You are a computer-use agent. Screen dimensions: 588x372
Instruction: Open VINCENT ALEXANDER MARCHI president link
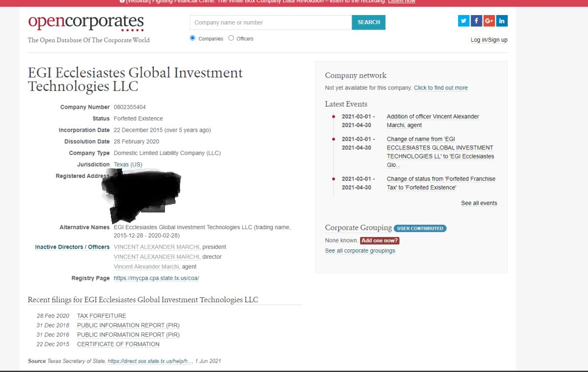[x=157, y=247]
